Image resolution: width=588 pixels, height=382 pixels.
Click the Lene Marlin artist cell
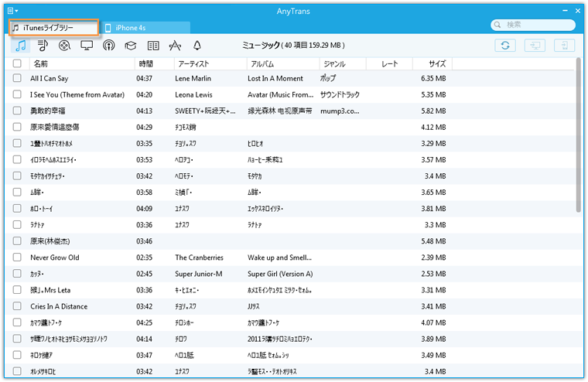193,78
